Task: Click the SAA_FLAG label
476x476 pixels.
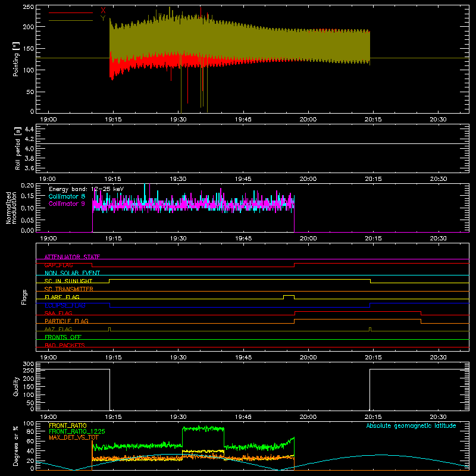Action: (58, 313)
